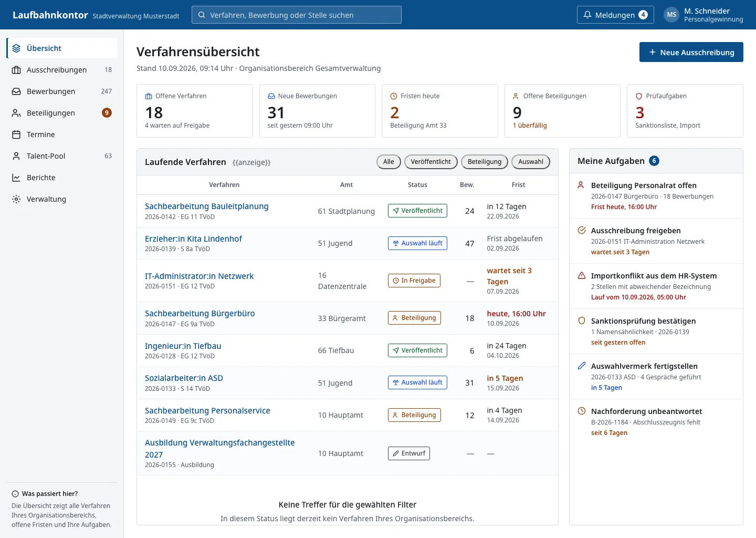Click Auswahl läuft badge for Kita Lindenhof
The height and width of the screenshot is (538, 756).
tap(417, 243)
